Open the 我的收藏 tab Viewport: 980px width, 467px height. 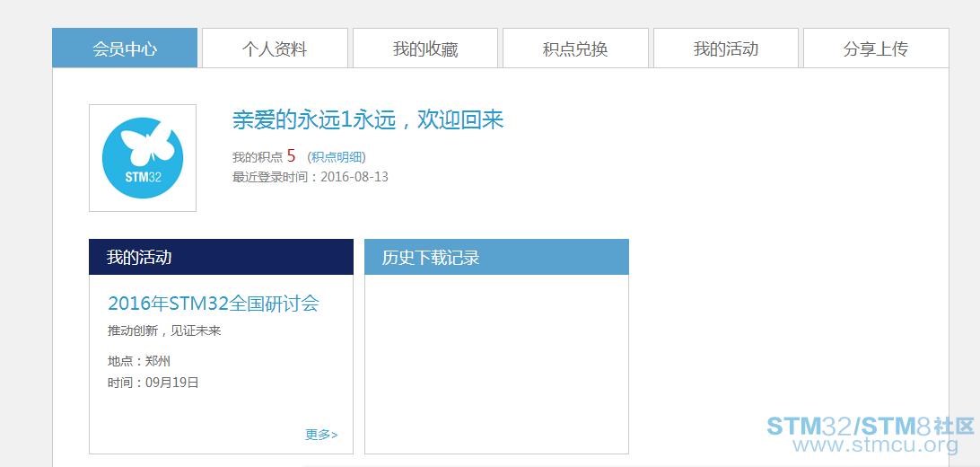point(425,48)
